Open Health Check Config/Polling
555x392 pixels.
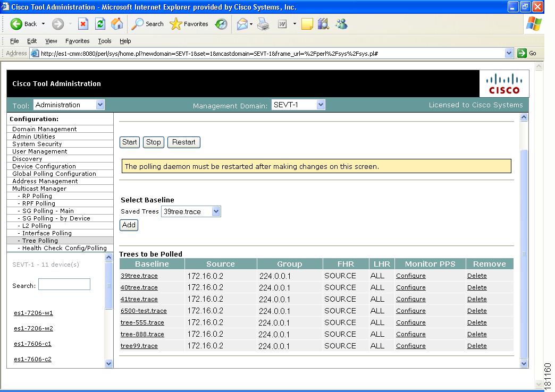(64, 248)
